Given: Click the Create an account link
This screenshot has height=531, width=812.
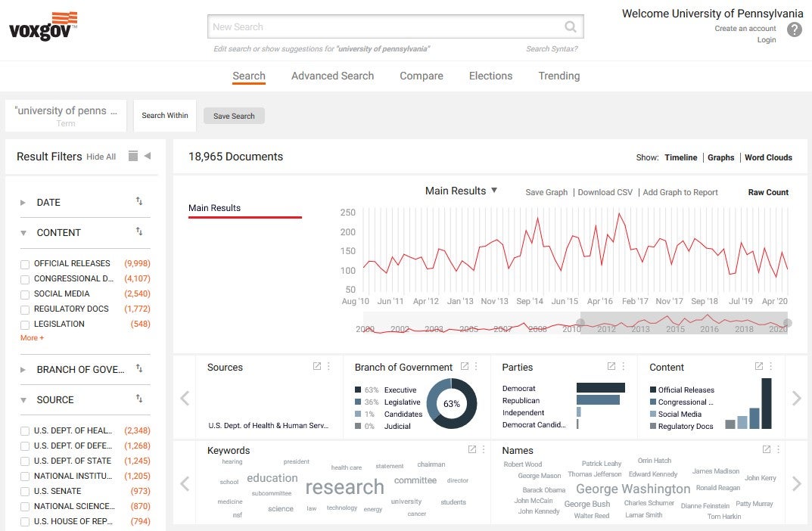Looking at the screenshot, I should (x=745, y=29).
